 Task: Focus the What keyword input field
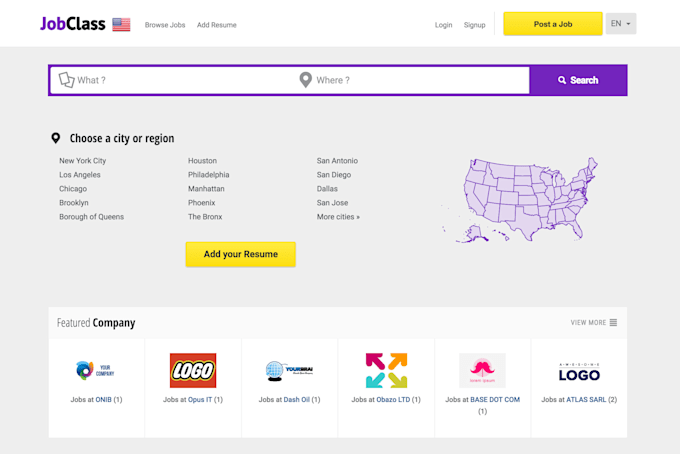(180, 80)
